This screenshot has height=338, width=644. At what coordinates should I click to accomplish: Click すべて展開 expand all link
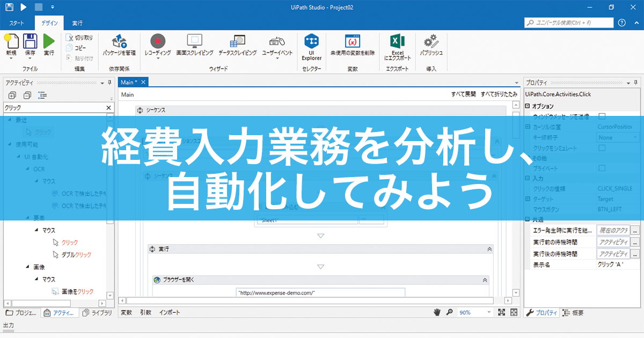tap(463, 94)
